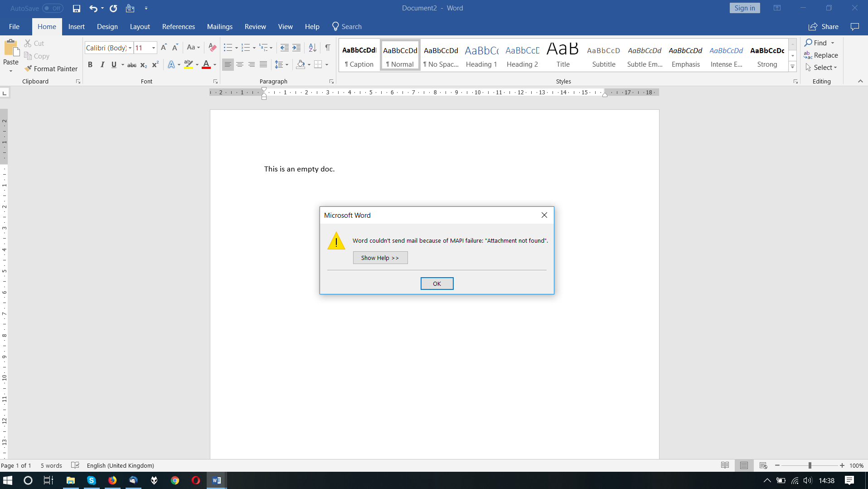
Task: Open the Font dialog launcher
Action: point(215,81)
